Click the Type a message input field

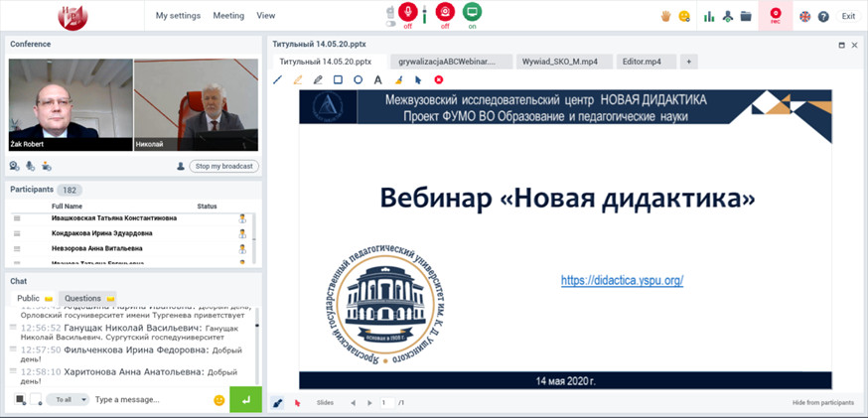(151, 399)
